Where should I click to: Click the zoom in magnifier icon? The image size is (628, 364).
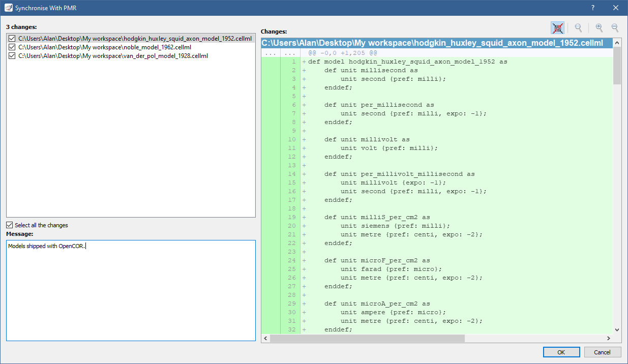[x=599, y=28]
